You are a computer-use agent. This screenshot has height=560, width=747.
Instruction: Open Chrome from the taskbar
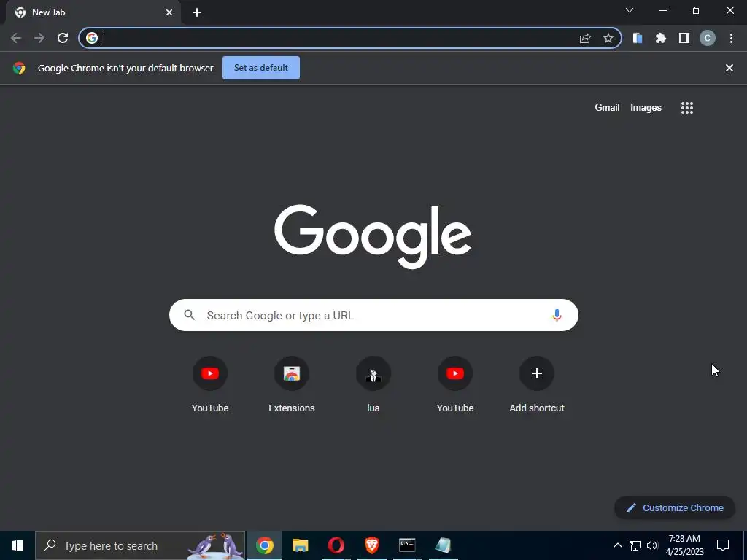(x=265, y=545)
